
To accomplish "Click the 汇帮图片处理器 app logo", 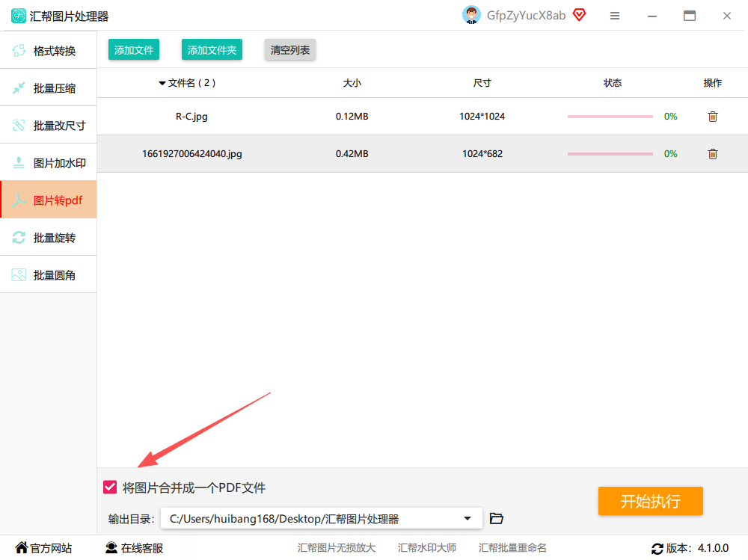I will tap(19, 16).
